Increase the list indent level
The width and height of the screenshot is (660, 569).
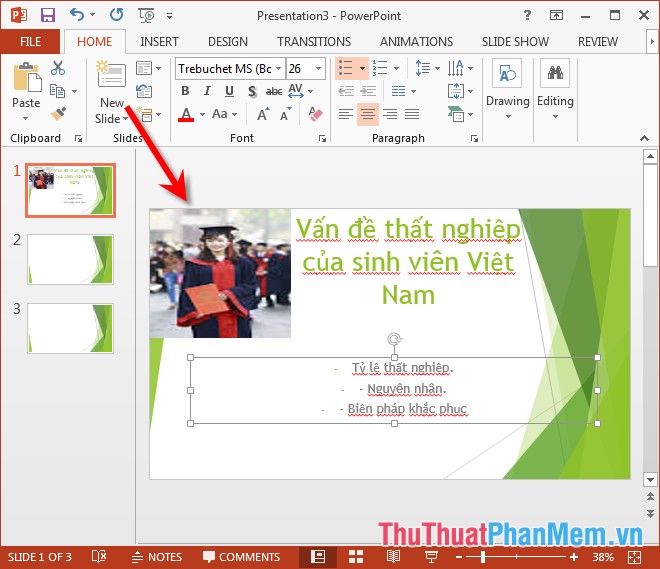tap(368, 91)
